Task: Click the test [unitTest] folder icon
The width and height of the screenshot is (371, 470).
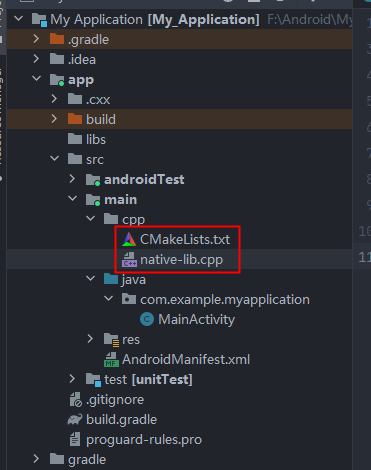Action: (x=93, y=380)
